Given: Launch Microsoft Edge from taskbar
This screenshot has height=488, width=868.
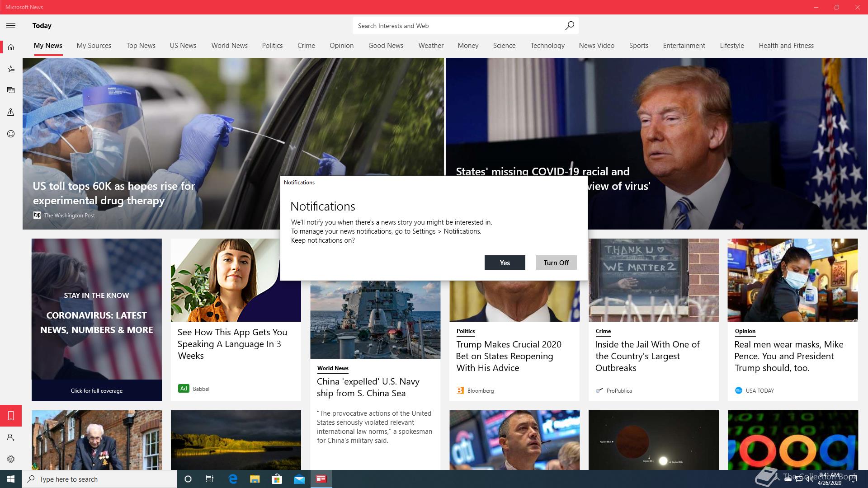Looking at the screenshot, I should [233, 479].
